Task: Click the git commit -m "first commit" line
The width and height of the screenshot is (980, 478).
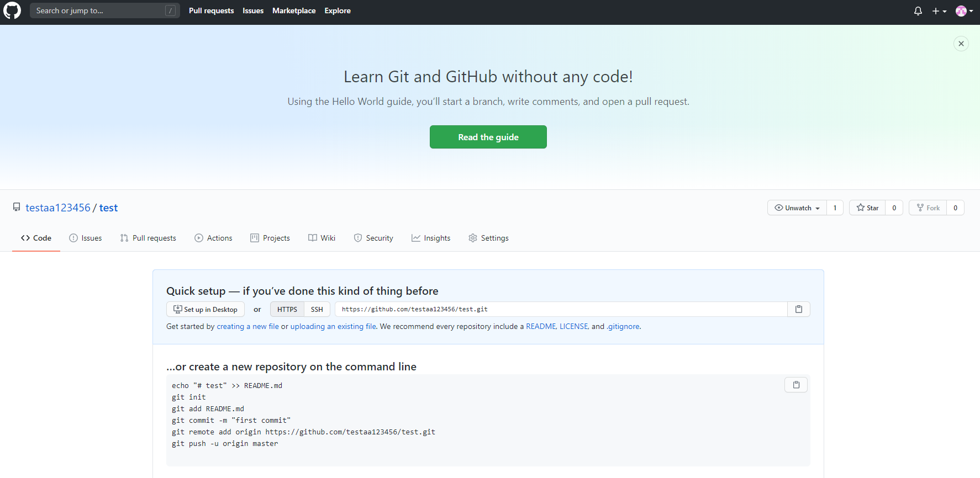Action: 231,420
